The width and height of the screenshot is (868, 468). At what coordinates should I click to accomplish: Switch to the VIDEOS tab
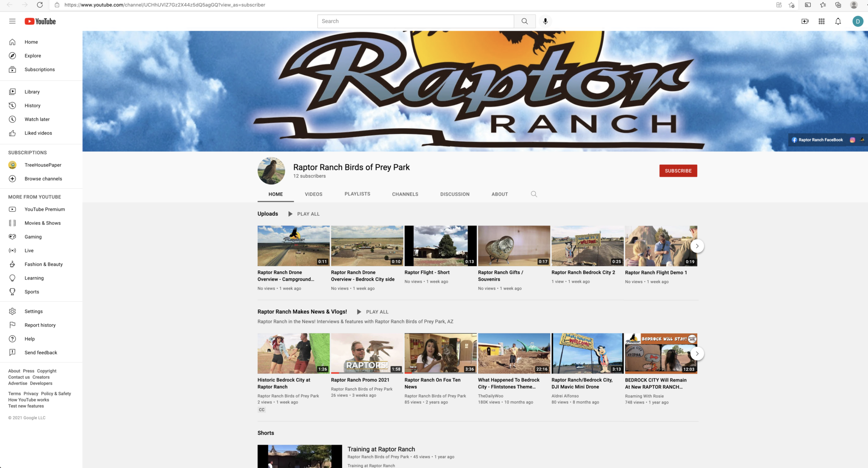tap(313, 194)
